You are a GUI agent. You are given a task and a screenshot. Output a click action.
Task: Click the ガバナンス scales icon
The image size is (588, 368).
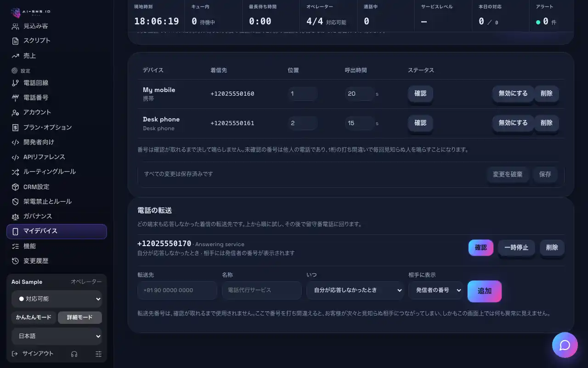(x=15, y=217)
